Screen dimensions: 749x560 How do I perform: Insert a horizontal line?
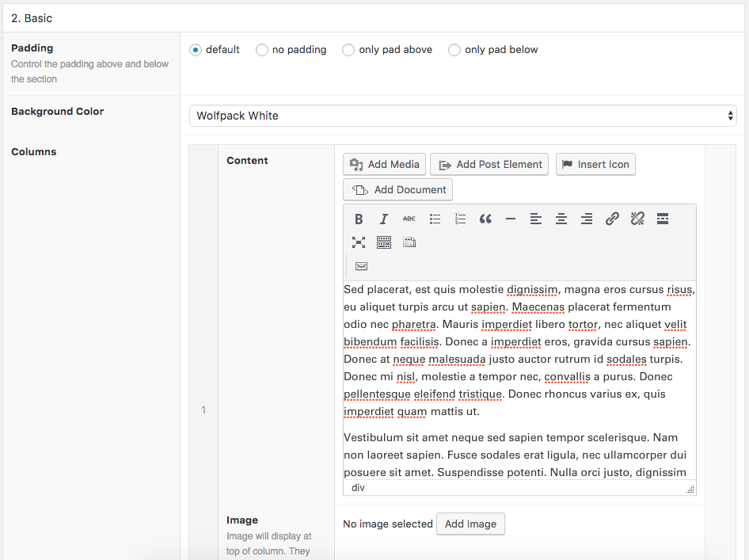[x=511, y=219]
